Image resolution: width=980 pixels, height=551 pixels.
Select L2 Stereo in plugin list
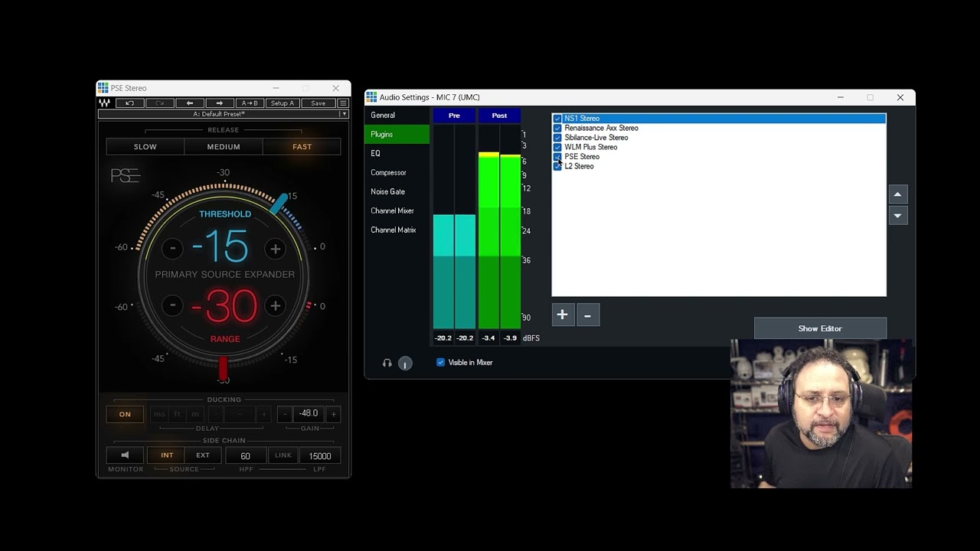click(579, 166)
